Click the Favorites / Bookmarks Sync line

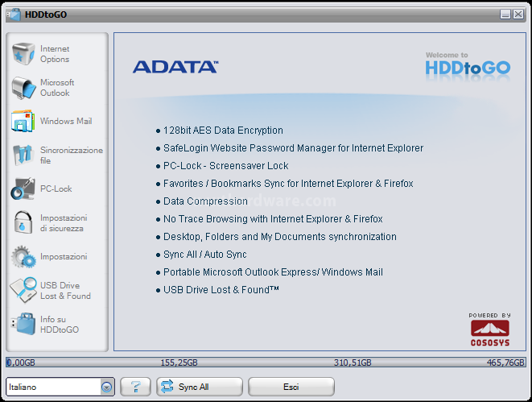(x=288, y=184)
